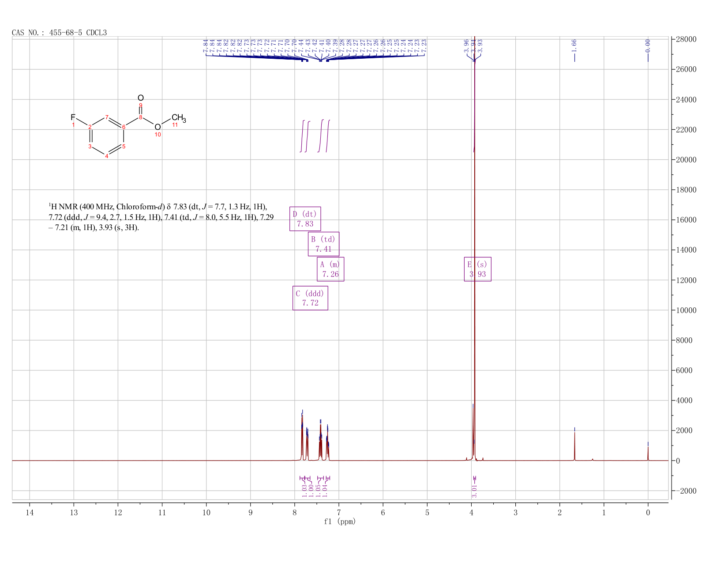
Task: Click the CAS NO.: 455-68-5 CDCL3 title
Action: point(60,33)
